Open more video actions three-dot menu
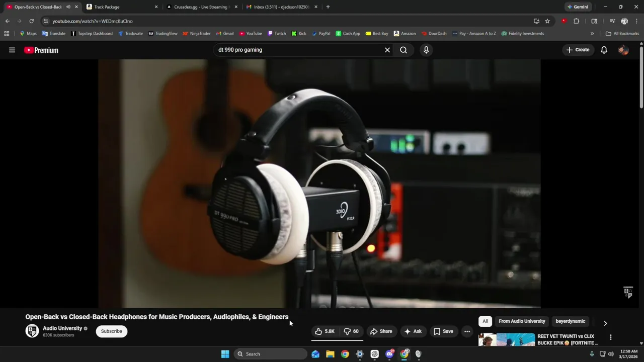The height and width of the screenshot is (362, 644). tap(467, 331)
